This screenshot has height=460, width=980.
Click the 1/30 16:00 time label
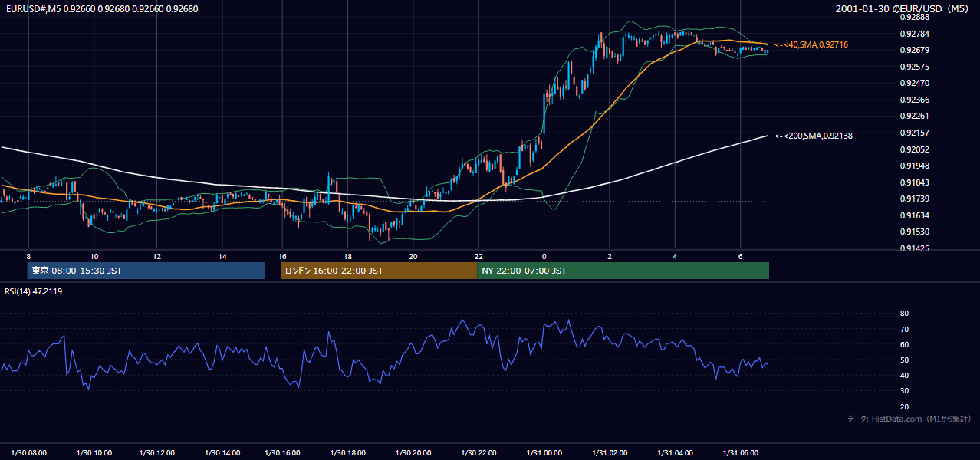click(x=282, y=453)
